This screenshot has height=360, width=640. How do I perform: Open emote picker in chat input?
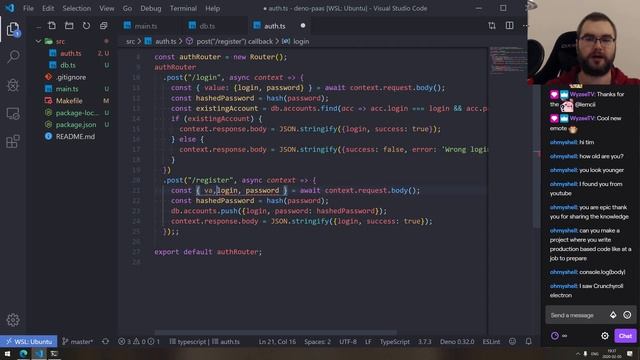coord(627,315)
